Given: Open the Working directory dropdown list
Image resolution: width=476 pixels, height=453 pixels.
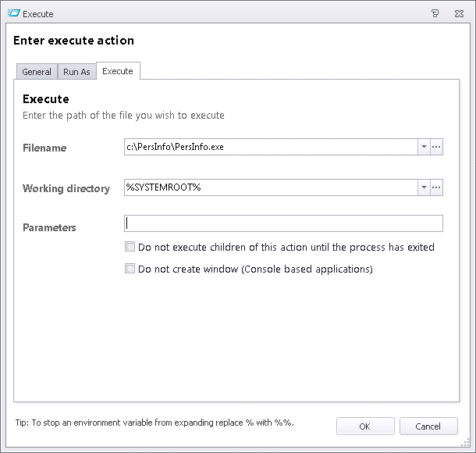Looking at the screenshot, I should point(424,187).
